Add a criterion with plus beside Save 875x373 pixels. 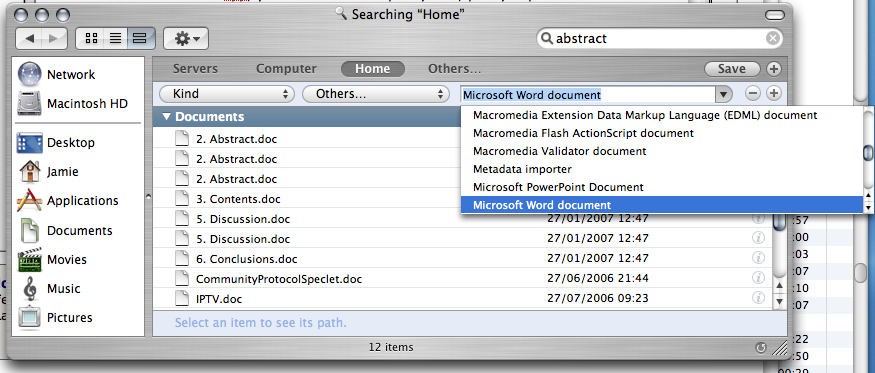click(773, 69)
